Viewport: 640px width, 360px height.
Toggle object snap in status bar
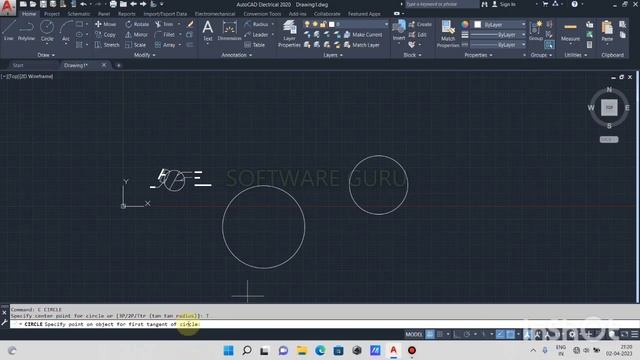pyautogui.click(x=511, y=334)
